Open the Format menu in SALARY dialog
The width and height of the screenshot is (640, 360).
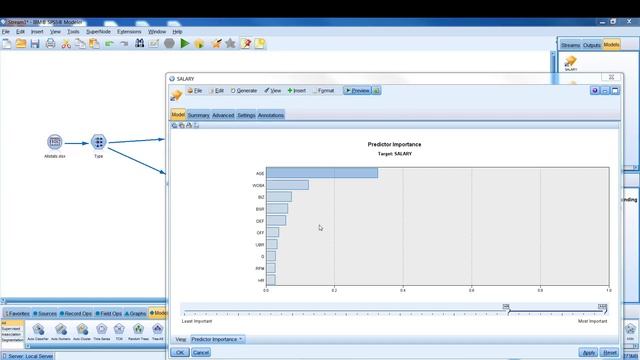(x=323, y=91)
